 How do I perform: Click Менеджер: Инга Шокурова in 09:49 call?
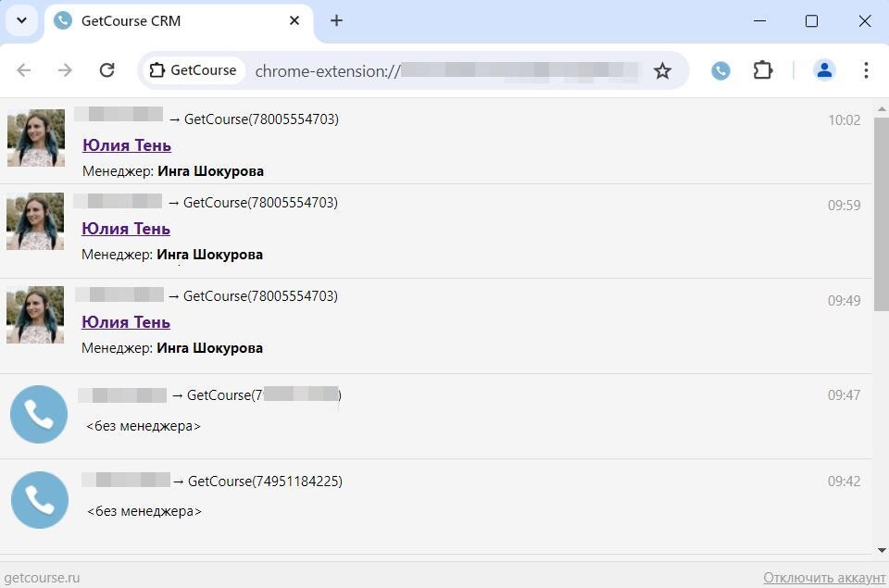point(172,348)
